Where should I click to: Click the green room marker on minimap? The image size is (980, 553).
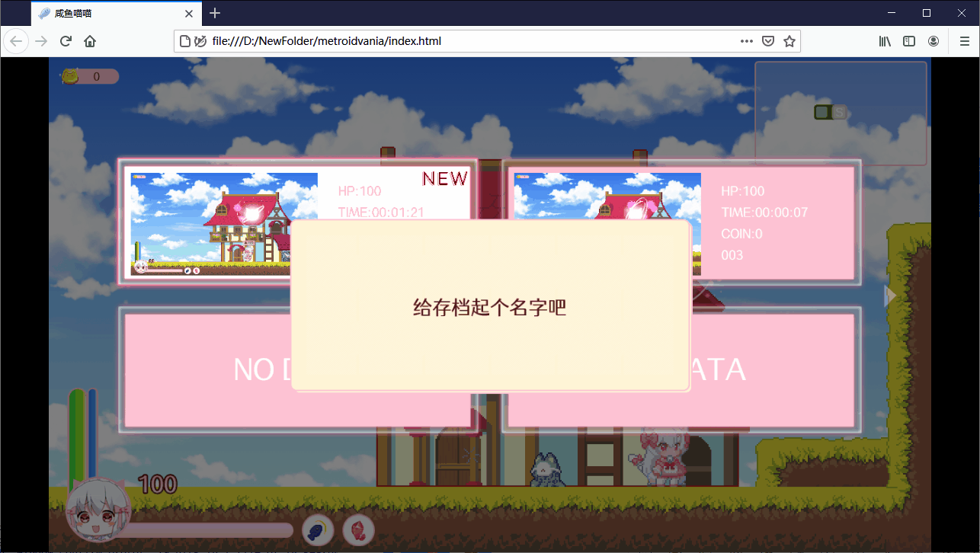click(822, 113)
